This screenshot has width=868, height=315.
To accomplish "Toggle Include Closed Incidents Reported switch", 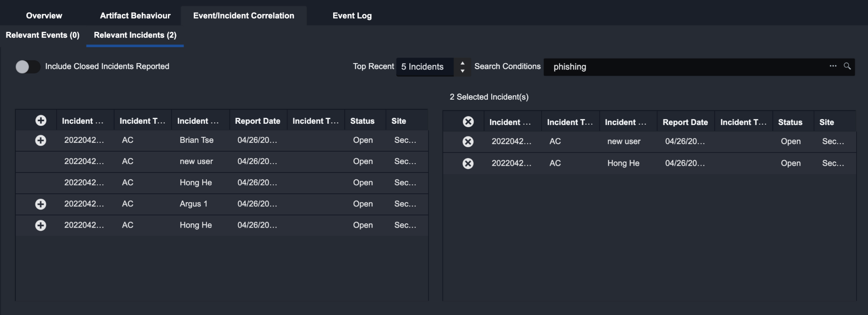I will click(28, 67).
